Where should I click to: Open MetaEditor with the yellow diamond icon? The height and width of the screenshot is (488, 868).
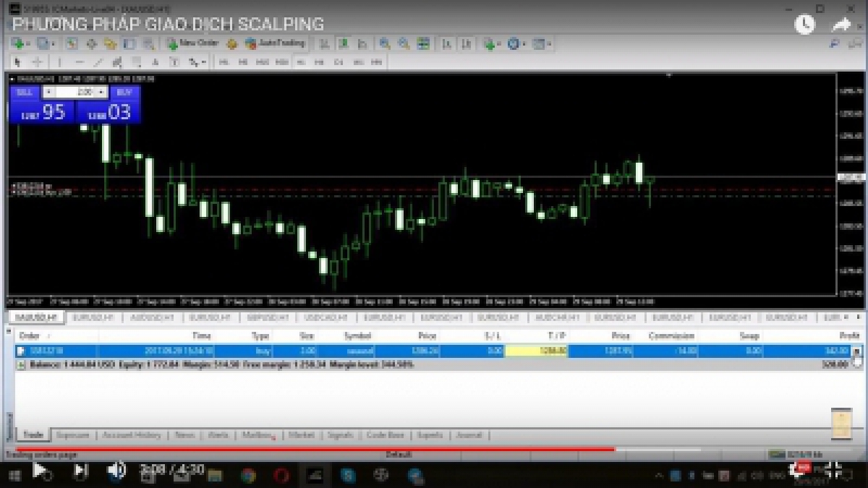(x=231, y=44)
